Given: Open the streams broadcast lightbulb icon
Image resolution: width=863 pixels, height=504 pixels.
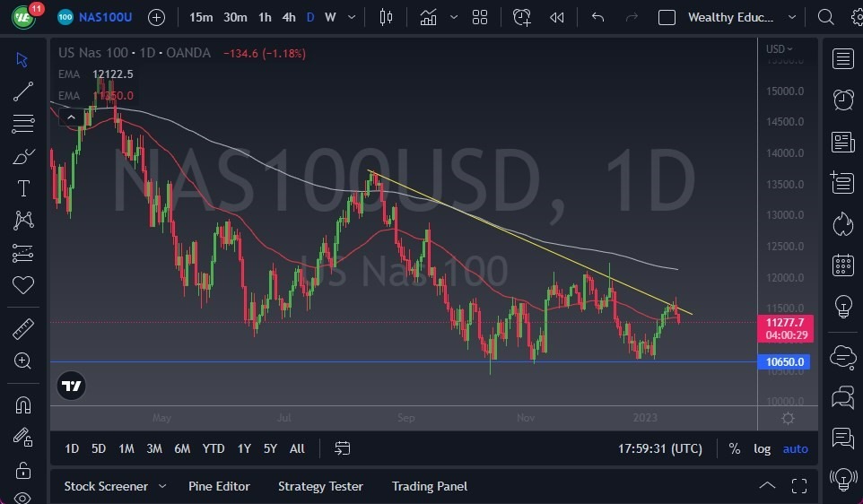Looking at the screenshot, I should (x=842, y=479).
